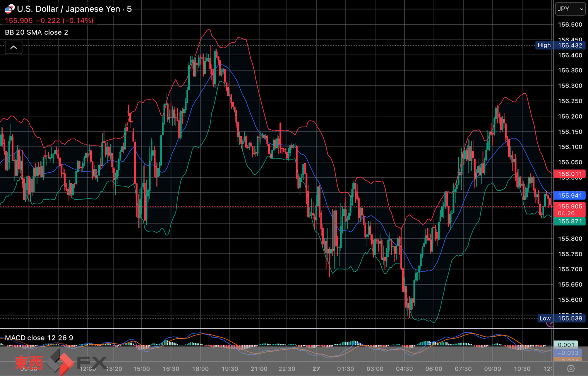Click the U.S. Dollar / Japanese Yen title
This screenshot has width=588, height=376.
coord(74,9)
